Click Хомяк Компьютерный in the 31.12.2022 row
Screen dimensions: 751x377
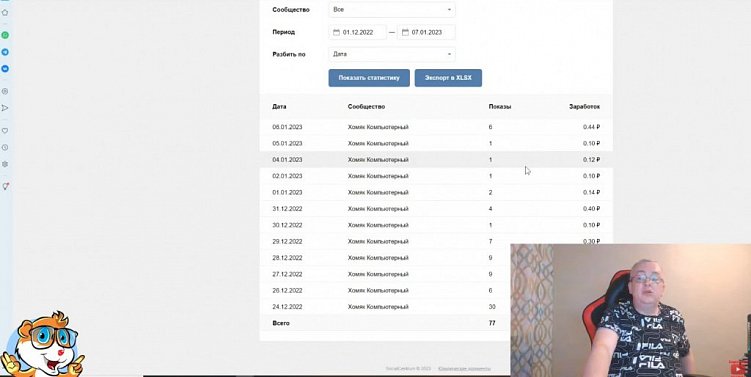(x=378, y=209)
